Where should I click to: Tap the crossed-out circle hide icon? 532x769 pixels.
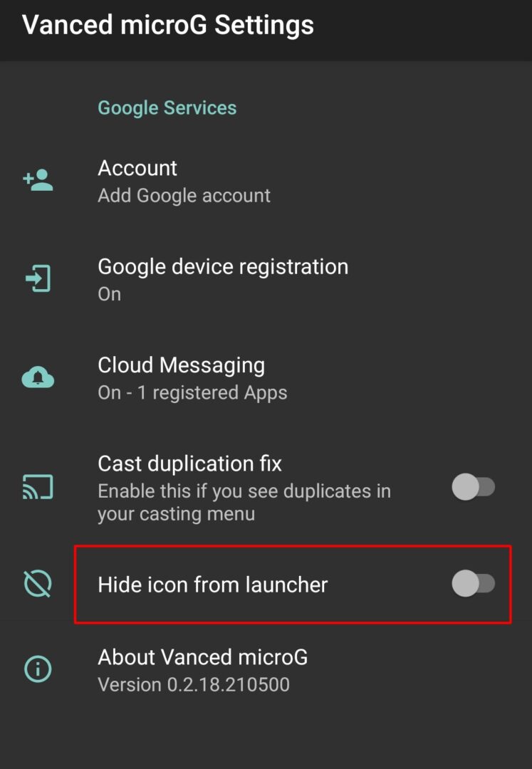[38, 584]
